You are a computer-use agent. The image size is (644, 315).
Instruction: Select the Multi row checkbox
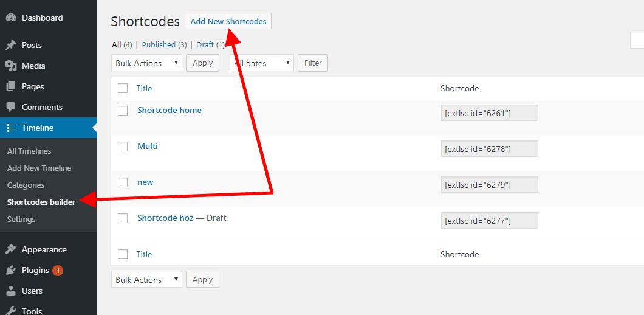point(123,147)
